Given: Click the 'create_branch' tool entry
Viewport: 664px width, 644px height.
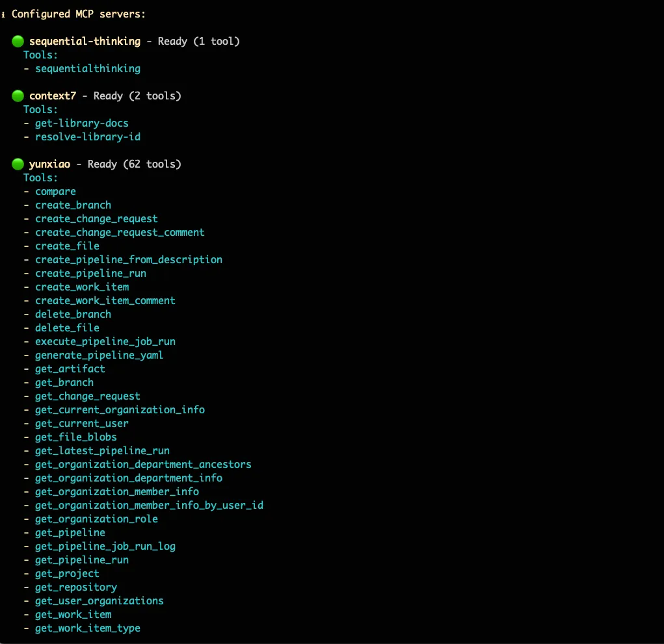Looking at the screenshot, I should [73, 205].
